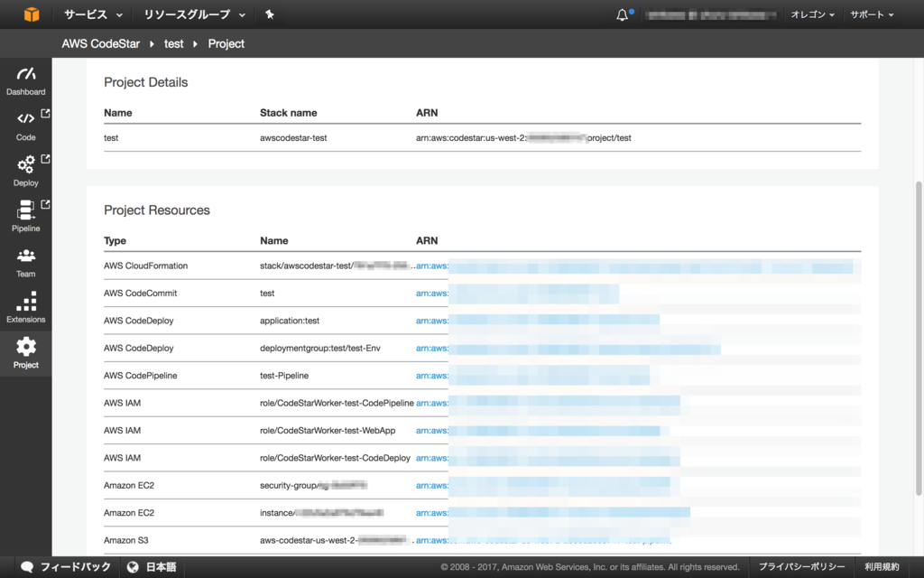This screenshot has height=578, width=924.
Task: Click the feedback speech bubble icon
Action: click(26, 567)
